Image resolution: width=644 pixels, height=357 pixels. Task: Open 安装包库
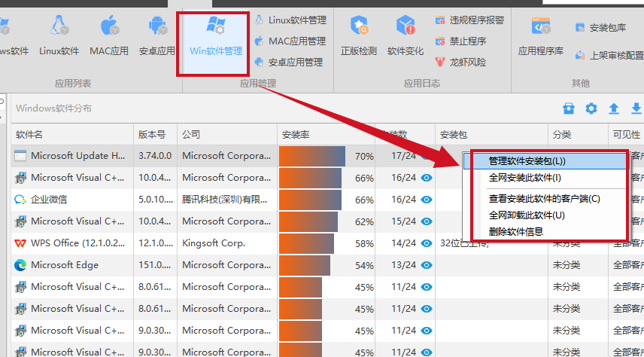(600, 28)
